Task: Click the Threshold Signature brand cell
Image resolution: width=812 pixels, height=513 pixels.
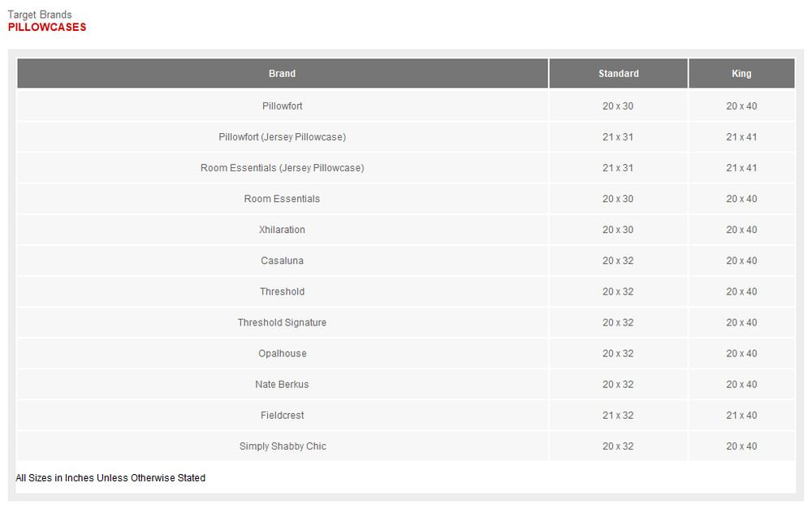Action: tap(282, 322)
